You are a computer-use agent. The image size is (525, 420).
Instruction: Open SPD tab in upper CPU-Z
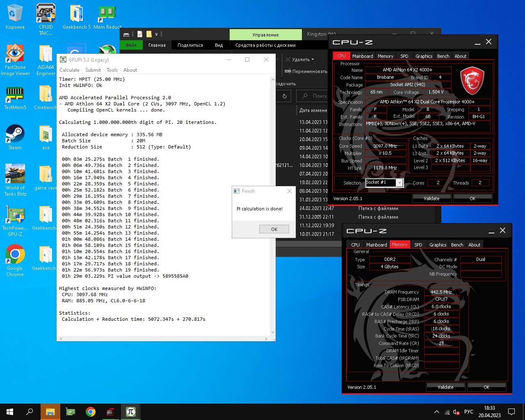404,56
